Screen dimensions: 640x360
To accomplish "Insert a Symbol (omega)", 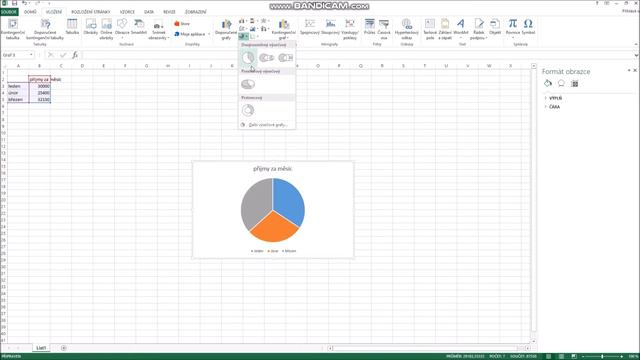I will click(528, 27).
